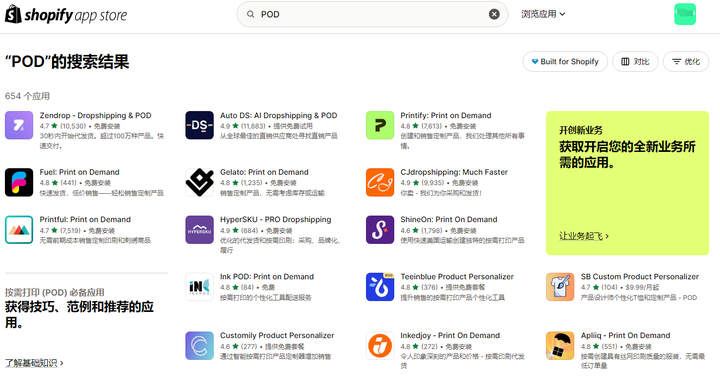Open the Printify app icon
The image size is (720, 380).
pyautogui.click(x=380, y=125)
